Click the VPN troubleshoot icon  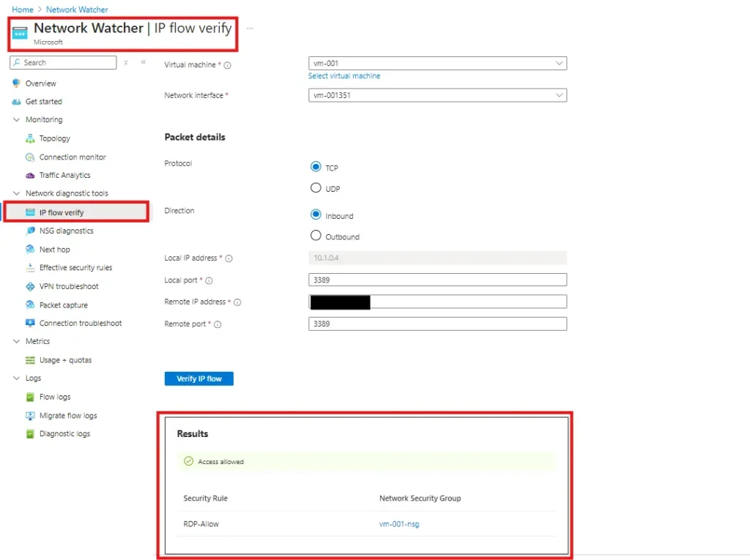pyautogui.click(x=30, y=286)
